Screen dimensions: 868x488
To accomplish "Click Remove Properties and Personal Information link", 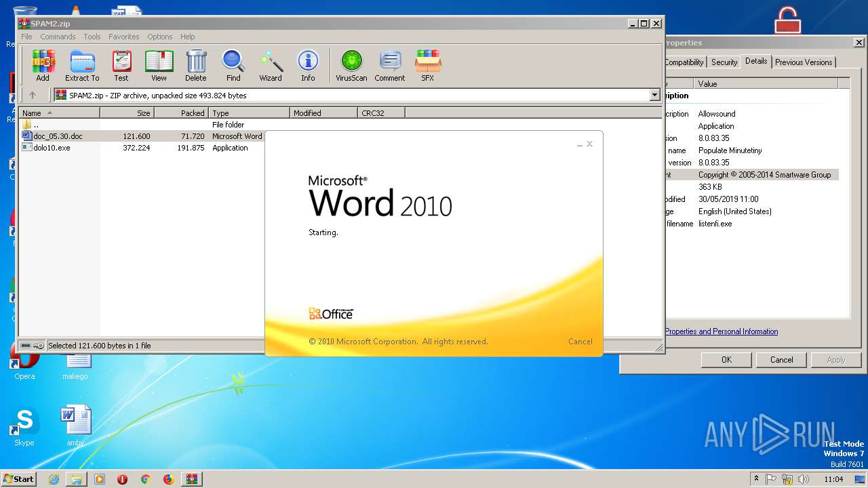I will tap(722, 331).
